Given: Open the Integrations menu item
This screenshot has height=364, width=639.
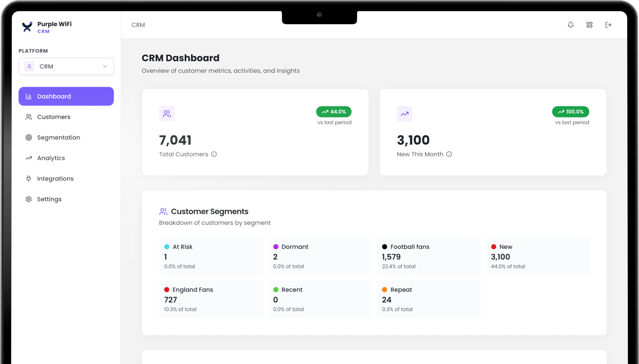Looking at the screenshot, I should coord(66,178).
